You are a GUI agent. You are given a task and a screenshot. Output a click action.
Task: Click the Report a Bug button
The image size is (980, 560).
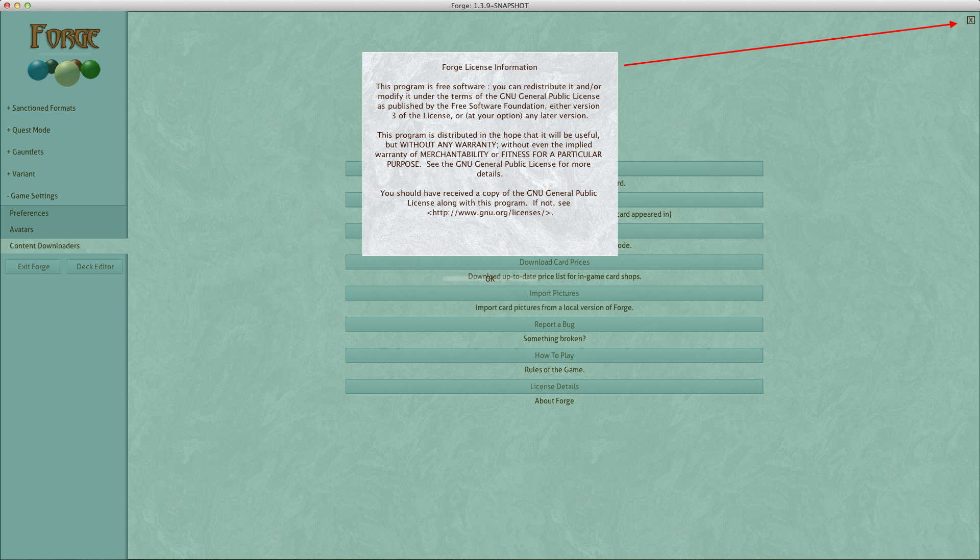point(554,324)
